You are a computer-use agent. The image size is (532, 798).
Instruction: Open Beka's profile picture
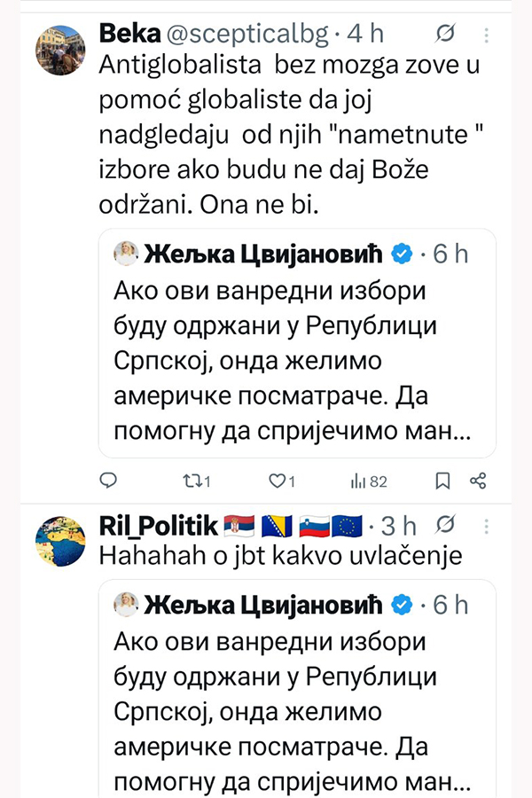point(59,51)
